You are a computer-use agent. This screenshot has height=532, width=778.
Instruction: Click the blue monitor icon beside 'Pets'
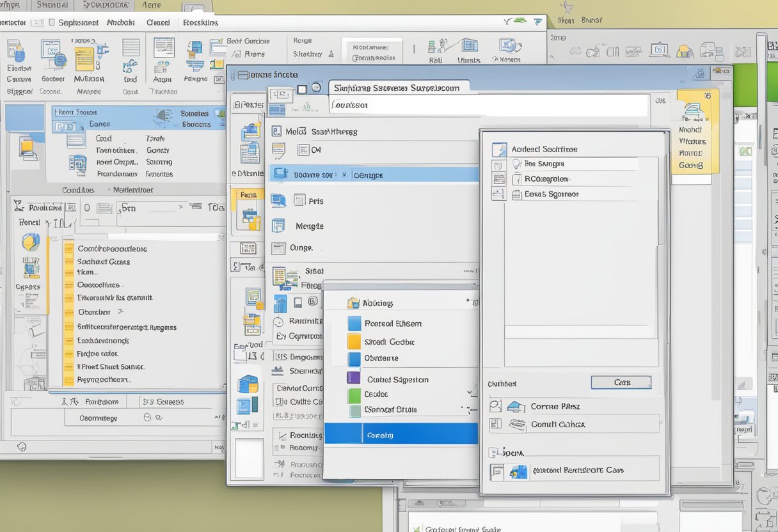tap(279, 199)
